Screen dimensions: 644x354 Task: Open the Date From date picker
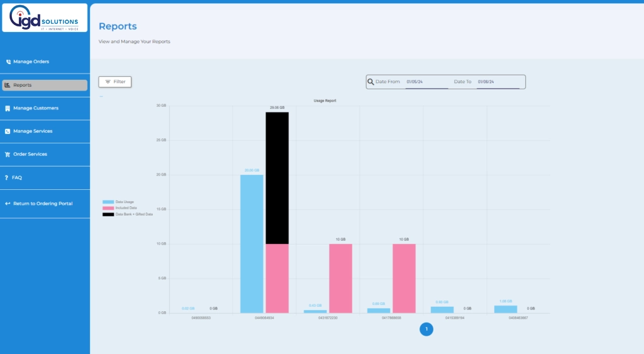click(426, 82)
